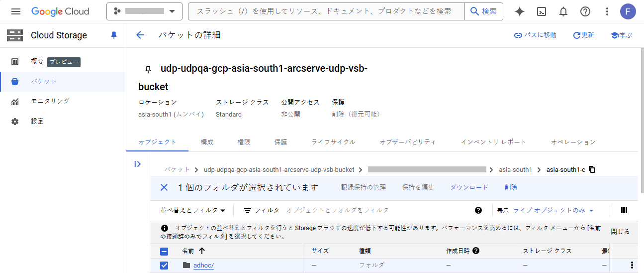
Task: Click the 設定 gear icon
Action: pos(15,122)
